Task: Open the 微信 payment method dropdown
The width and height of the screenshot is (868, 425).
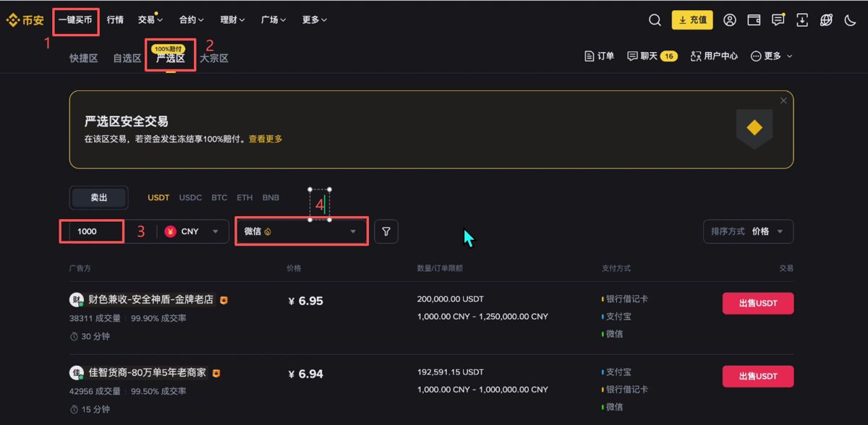Action: [301, 231]
